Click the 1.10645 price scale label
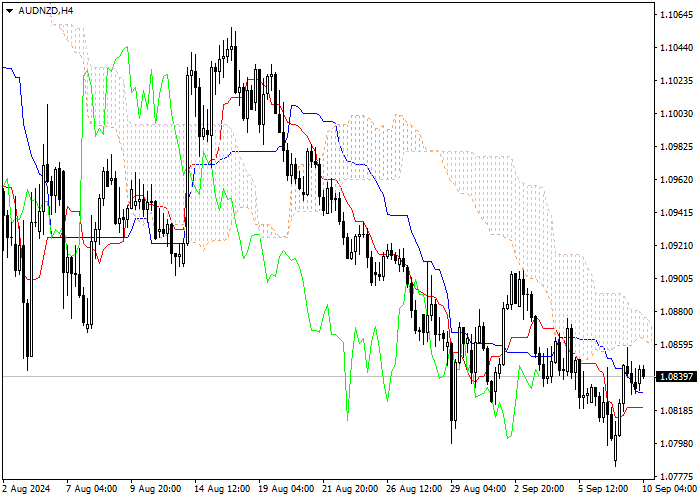Screen dimensions: 700x500 [x=677, y=15]
